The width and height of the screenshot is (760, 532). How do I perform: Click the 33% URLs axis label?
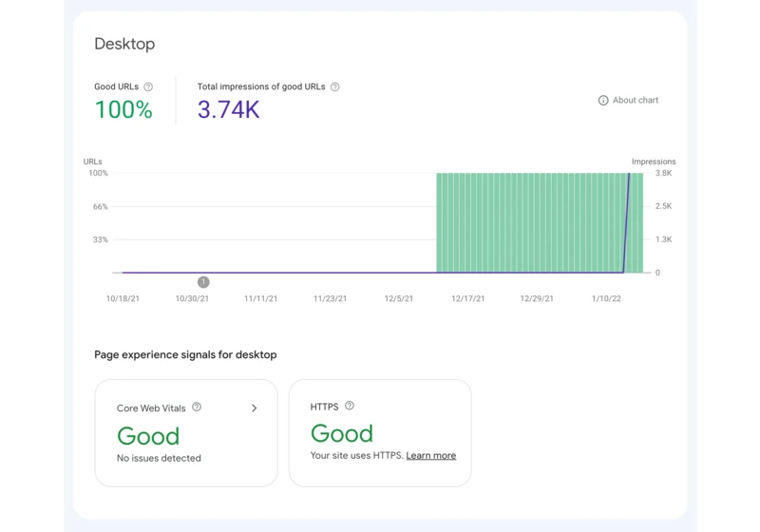(x=101, y=239)
